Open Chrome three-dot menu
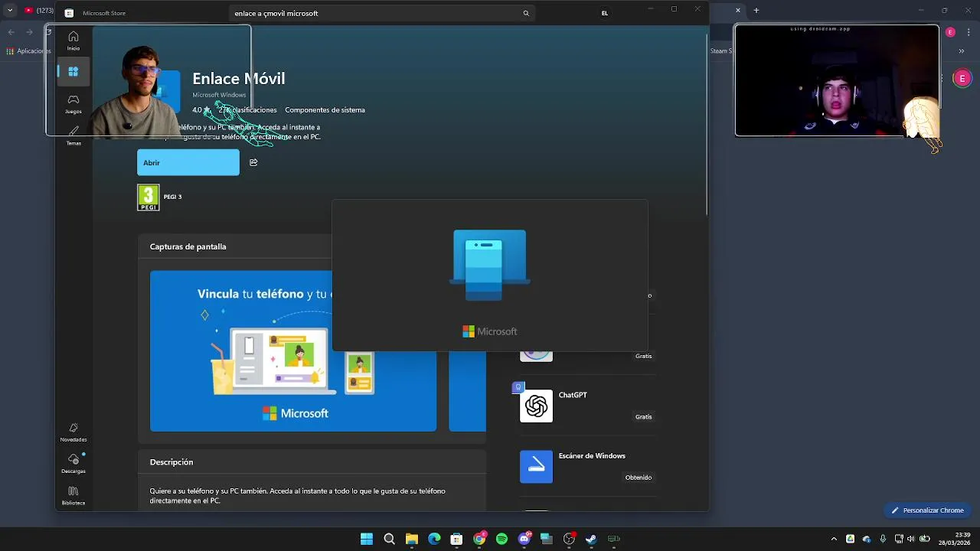Viewport: 980px width, 551px height. coord(967,31)
